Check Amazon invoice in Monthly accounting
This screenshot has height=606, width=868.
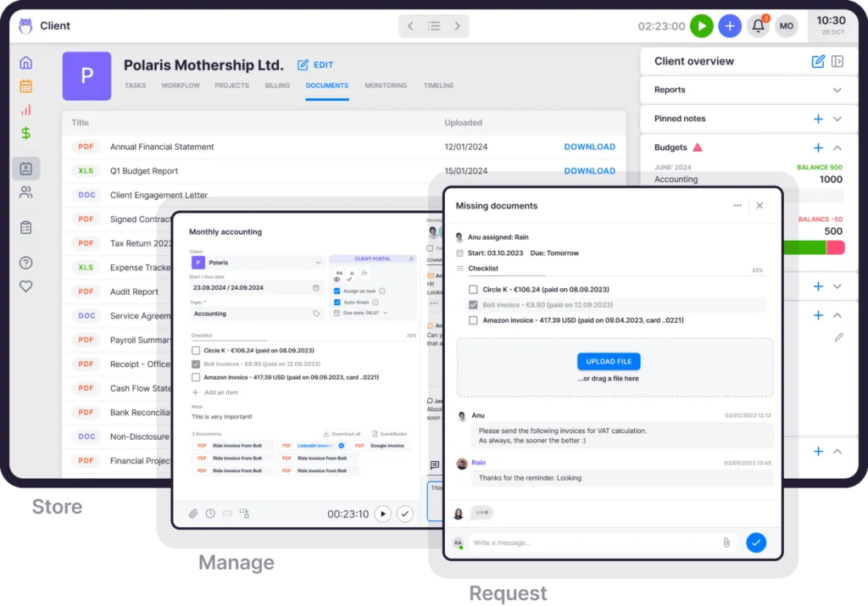coord(196,377)
